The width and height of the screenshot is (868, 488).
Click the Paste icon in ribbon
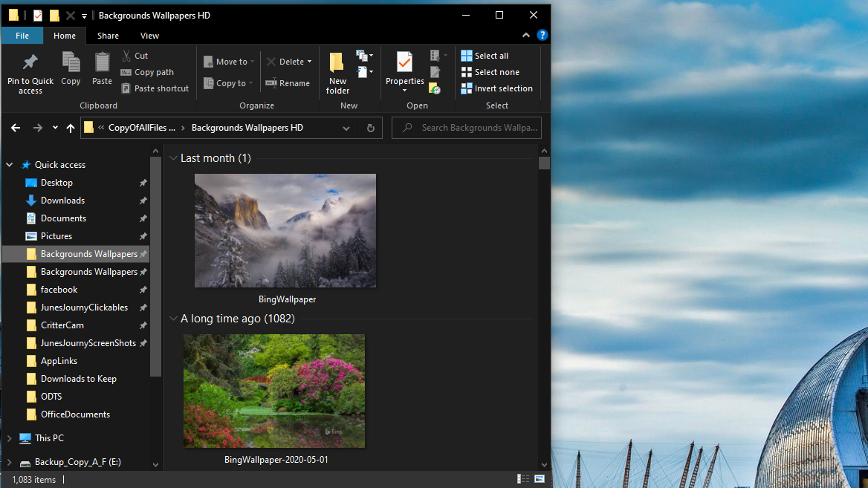[x=102, y=62]
